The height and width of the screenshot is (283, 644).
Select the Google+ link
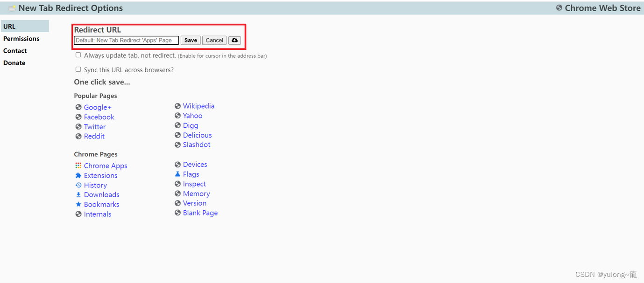point(98,107)
